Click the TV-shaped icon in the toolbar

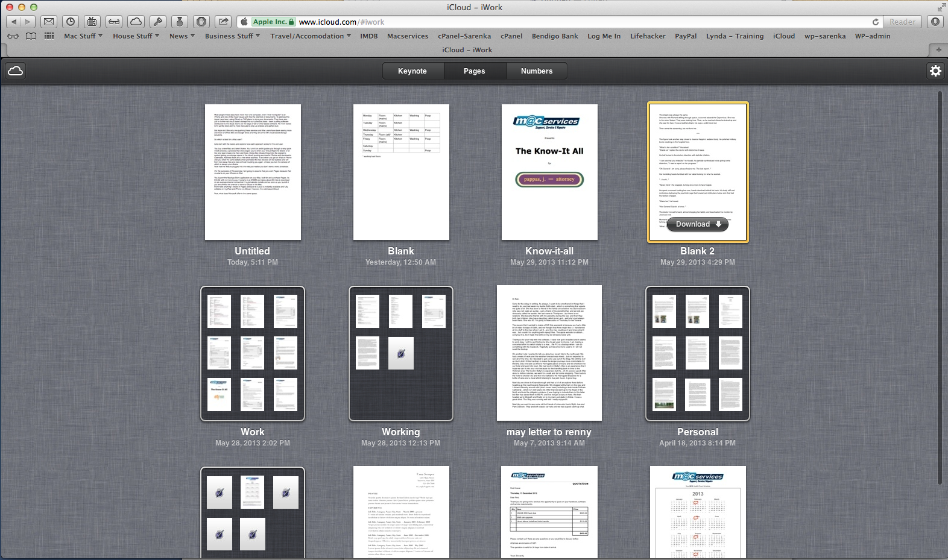click(92, 22)
